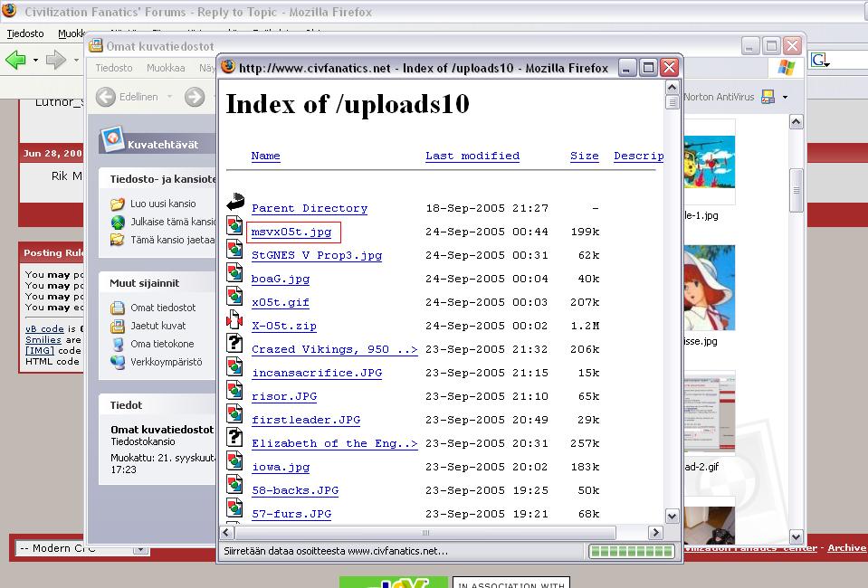Click Norton AntiVirus toolbar icon

click(x=768, y=97)
